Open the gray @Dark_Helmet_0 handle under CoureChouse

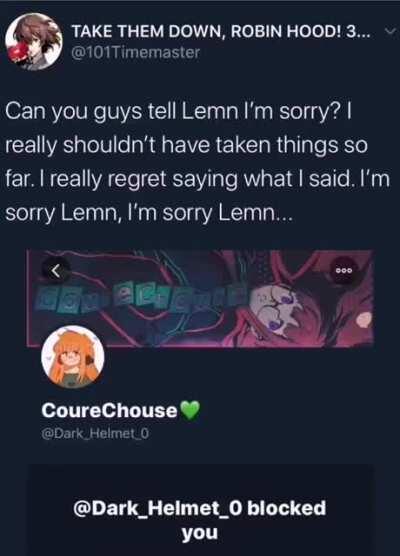pos(95,434)
